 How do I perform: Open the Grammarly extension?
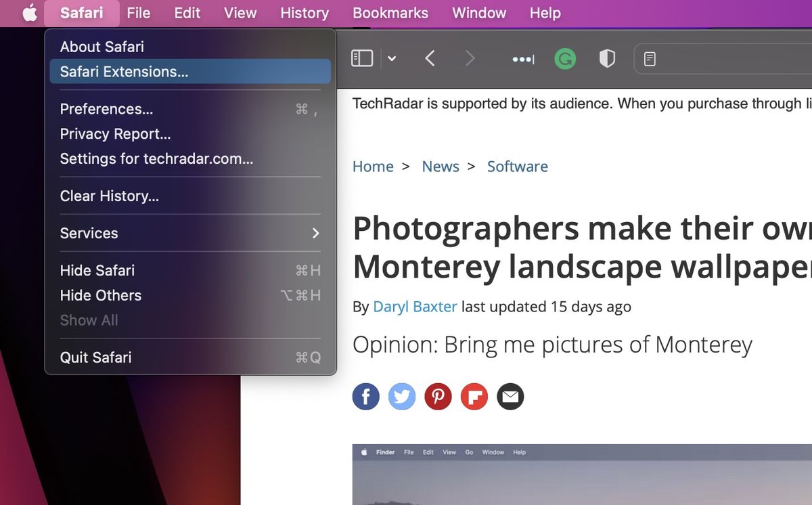pos(566,58)
